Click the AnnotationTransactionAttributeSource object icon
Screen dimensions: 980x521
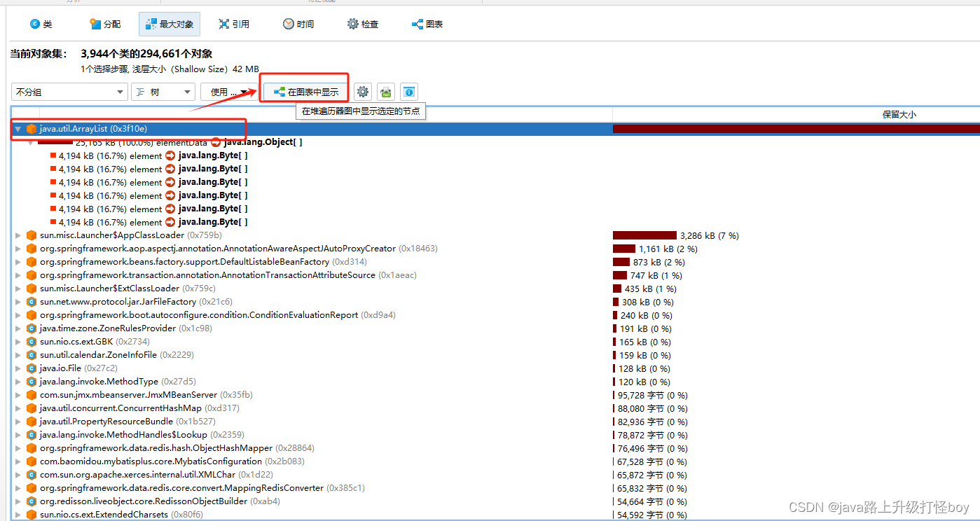coord(32,275)
